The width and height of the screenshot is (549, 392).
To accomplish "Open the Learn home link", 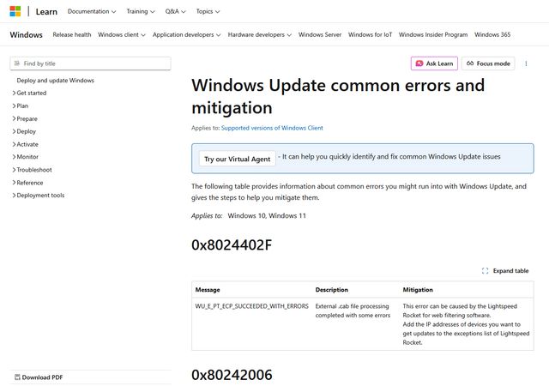I will [x=49, y=11].
